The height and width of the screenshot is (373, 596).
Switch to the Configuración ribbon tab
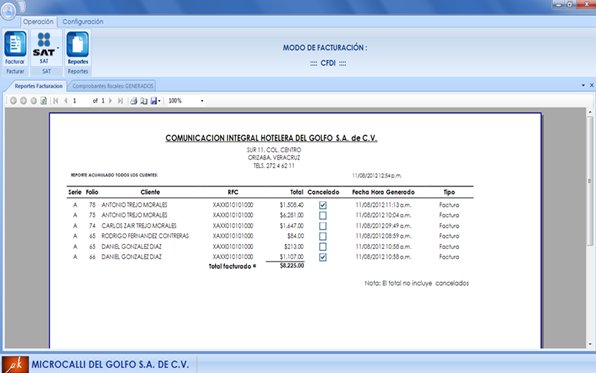[x=83, y=22]
